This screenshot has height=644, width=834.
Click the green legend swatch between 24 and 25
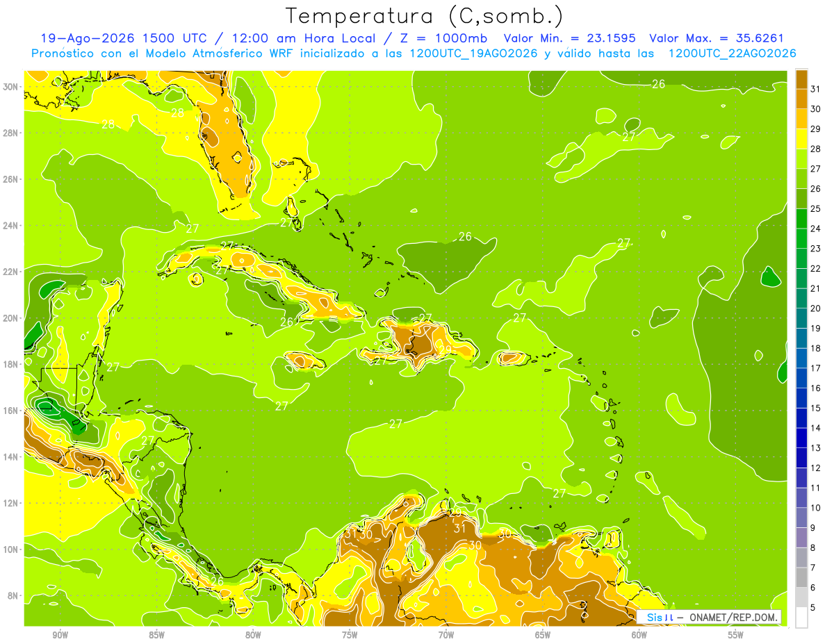tap(801, 218)
